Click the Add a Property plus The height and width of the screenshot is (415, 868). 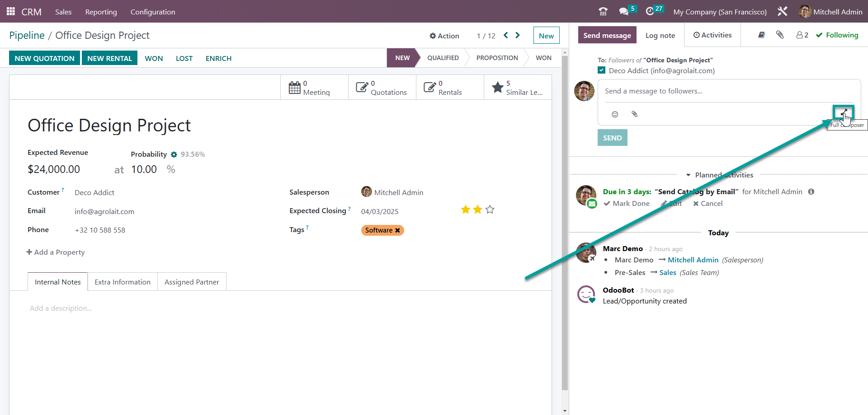29,252
